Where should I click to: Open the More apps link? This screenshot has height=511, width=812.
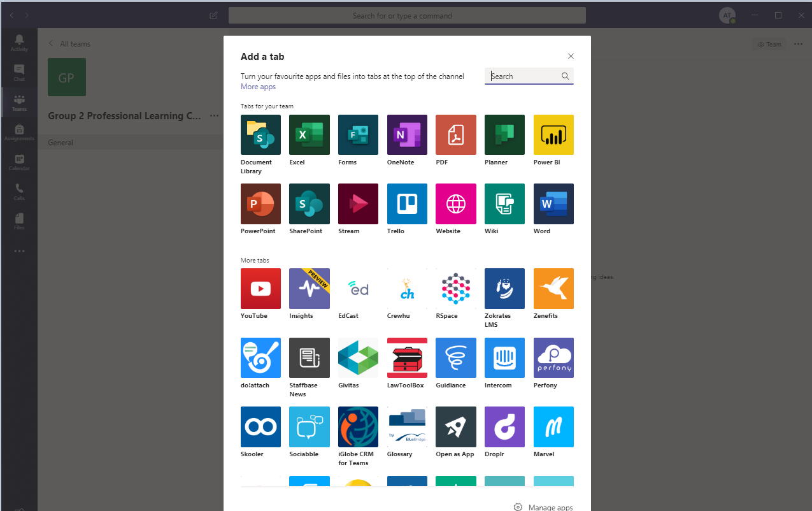click(x=258, y=87)
